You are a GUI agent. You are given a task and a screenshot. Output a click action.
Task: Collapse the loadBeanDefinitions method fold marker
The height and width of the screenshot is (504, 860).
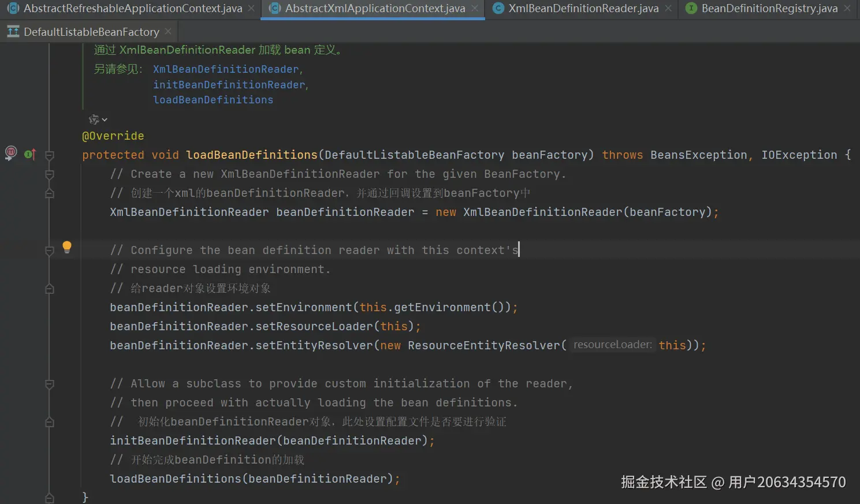click(x=50, y=155)
